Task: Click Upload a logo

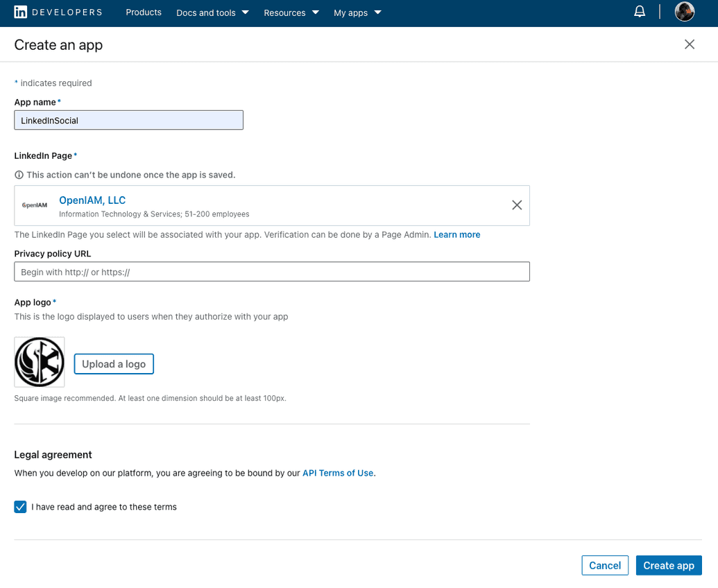Action: (x=114, y=363)
